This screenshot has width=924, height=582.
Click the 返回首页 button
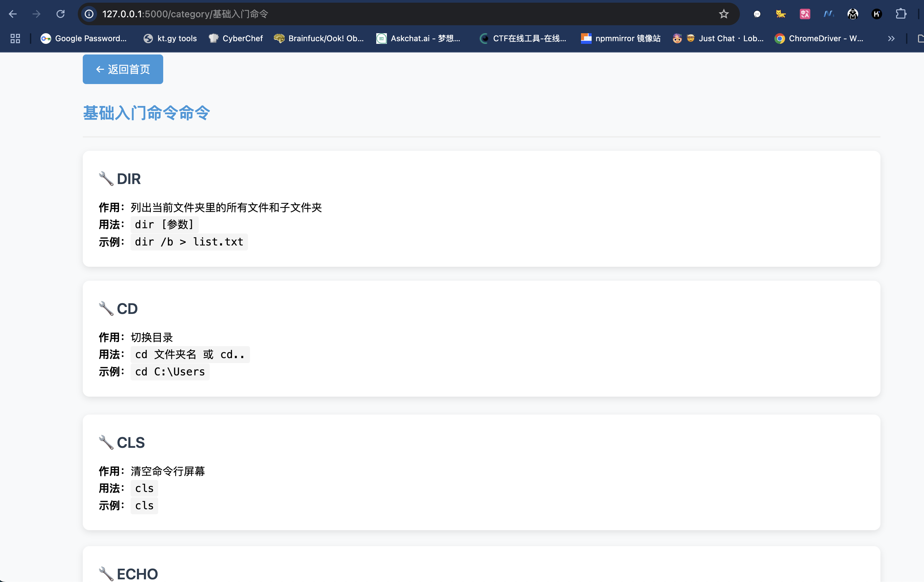(x=123, y=69)
